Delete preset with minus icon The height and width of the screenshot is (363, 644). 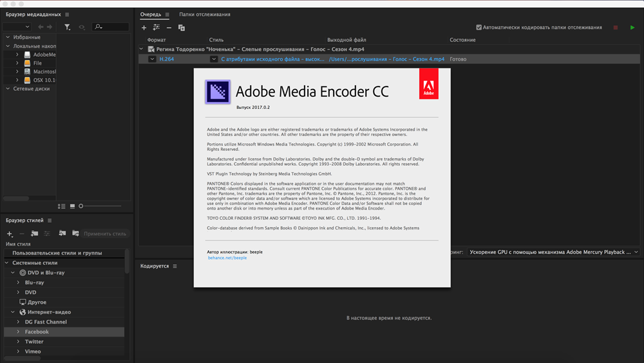pyautogui.click(x=22, y=233)
